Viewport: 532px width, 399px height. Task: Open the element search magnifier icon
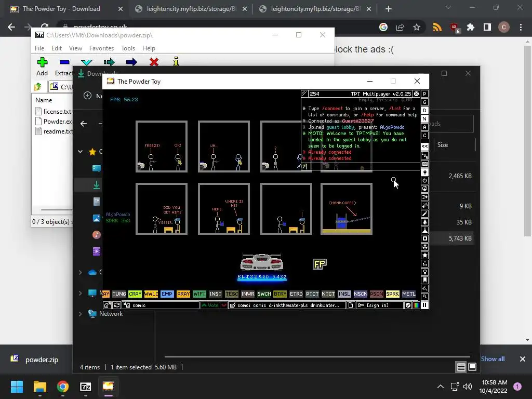(424, 297)
